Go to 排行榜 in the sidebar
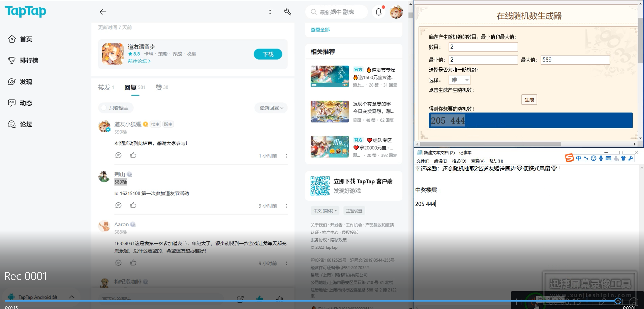 (23, 61)
